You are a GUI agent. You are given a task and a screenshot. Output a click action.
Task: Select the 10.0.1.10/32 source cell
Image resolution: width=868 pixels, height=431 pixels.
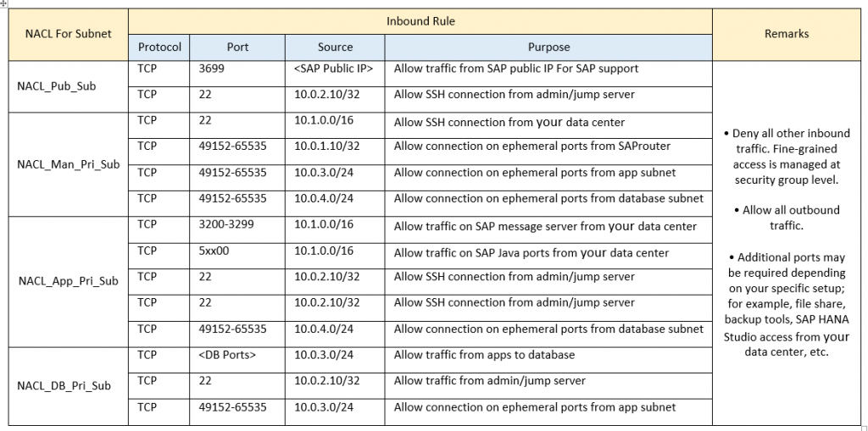(335, 152)
